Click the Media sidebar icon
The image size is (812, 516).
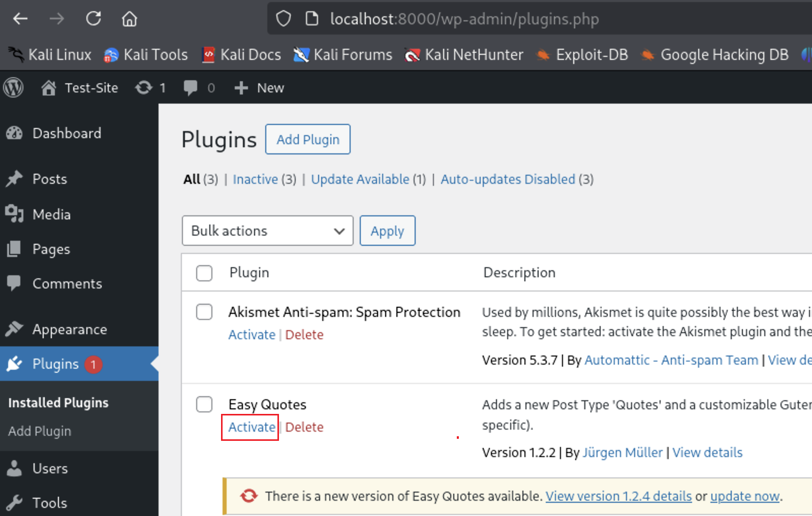[x=14, y=214]
